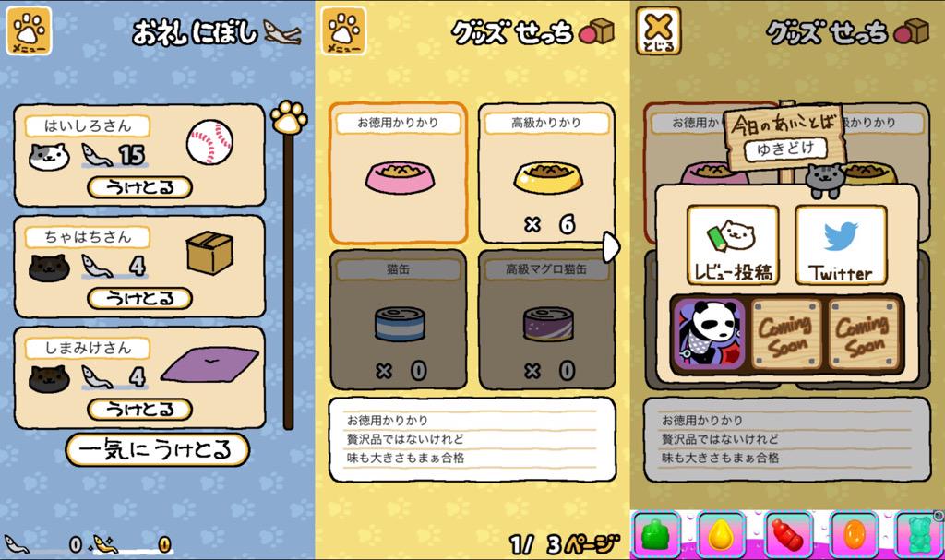This screenshot has width=945, height=560.
Task: Go to next goods page arrow
Action: coord(611,246)
